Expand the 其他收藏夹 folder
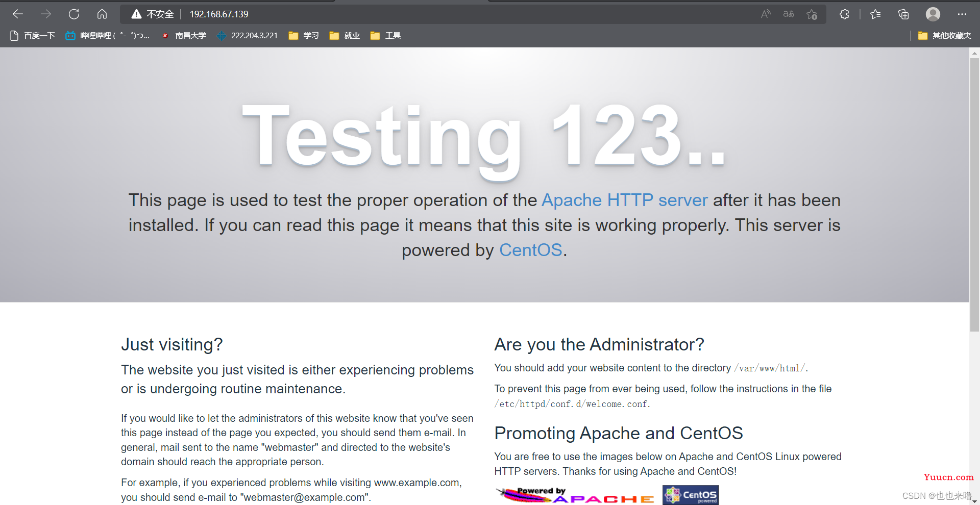Screen dimensions: 980x505 (944, 36)
